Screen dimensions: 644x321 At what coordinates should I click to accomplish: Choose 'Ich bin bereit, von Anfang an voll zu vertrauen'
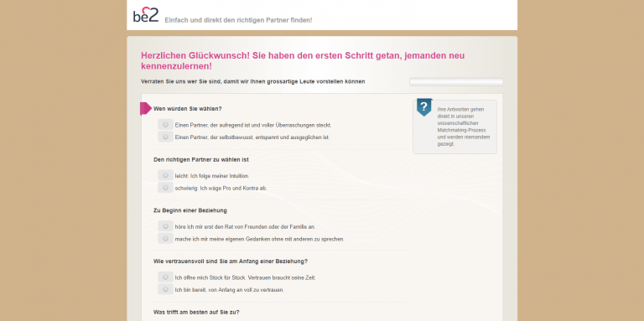coord(165,289)
